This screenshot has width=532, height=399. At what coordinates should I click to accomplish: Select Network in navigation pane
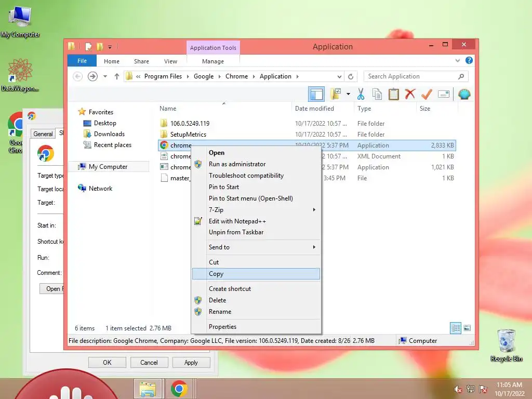point(100,188)
